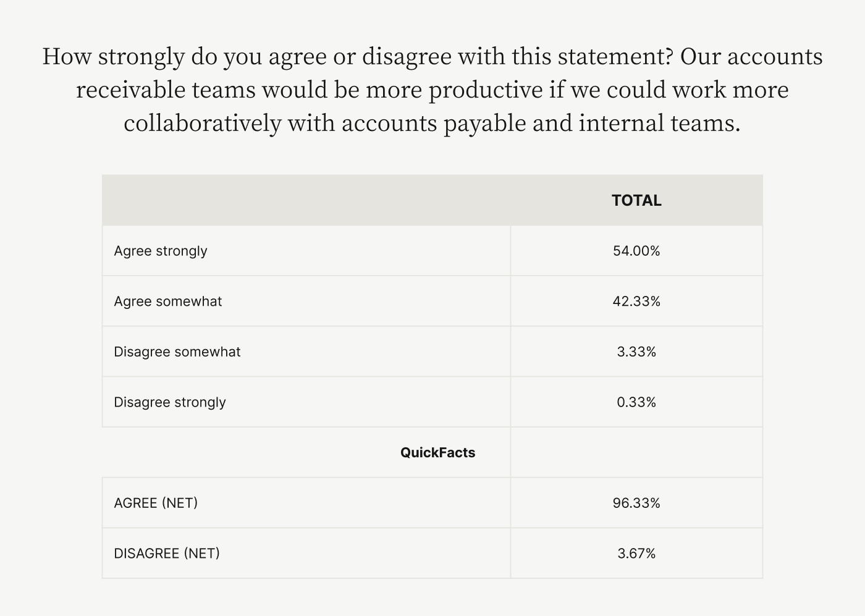Select the Agree somewhat row label
The height and width of the screenshot is (616, 865).
pos(168,302)
